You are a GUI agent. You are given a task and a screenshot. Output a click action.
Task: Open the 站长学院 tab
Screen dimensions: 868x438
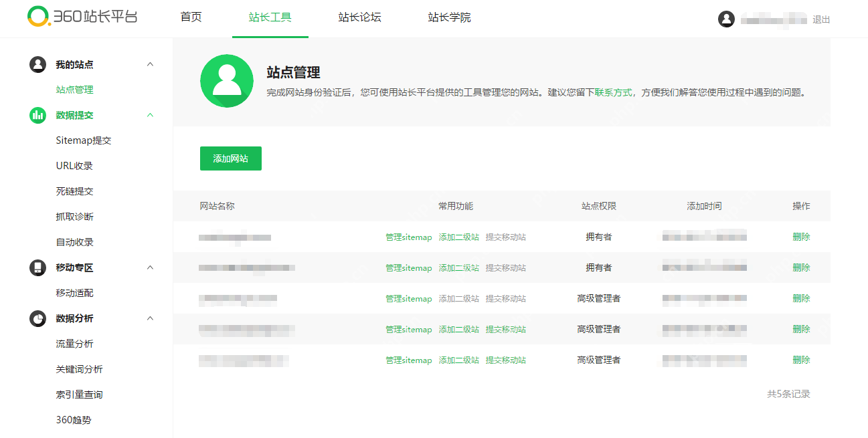pos(450,17)
